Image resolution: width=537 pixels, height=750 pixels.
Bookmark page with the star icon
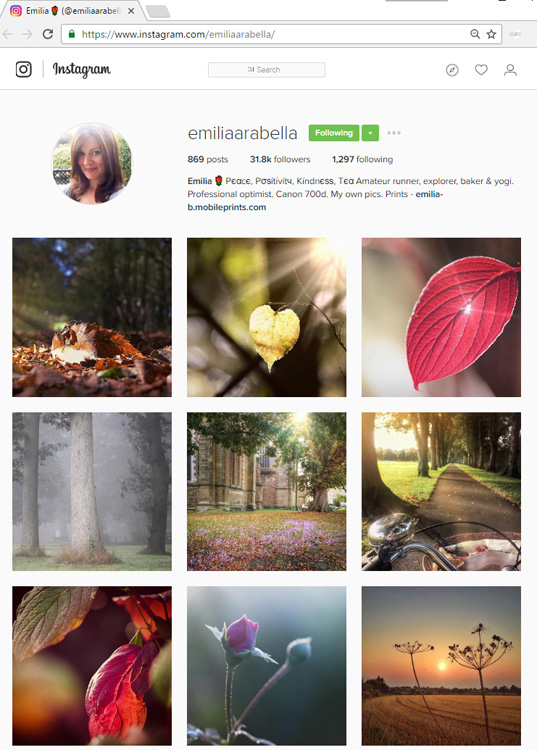click(x=491, y=34)
